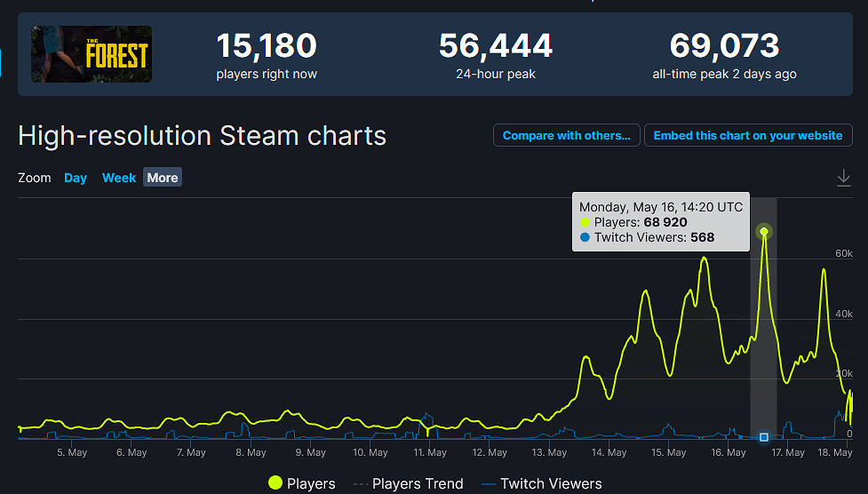Click the 60k y-axis label
This screenshot has width=868, height=494.
[842, 253]
